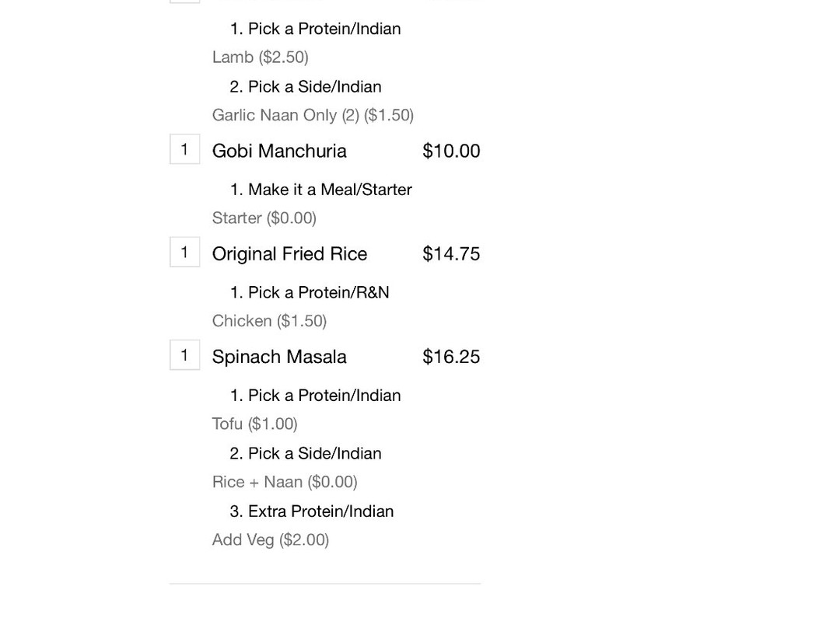This screenshot has height=628, width=840.
Task: Click the $10.00 price of Gobi Manchuria
Action: click(x=451, y=151)
